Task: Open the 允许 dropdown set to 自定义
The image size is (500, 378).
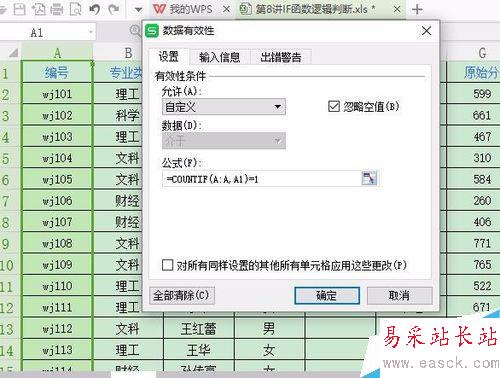Action: (x=224, y=107)
